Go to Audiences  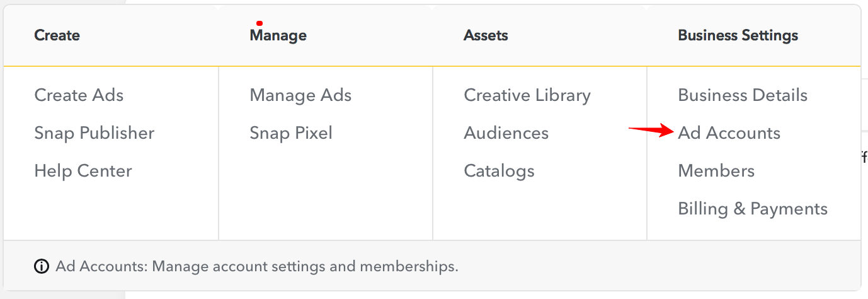(x=506, y=133)
